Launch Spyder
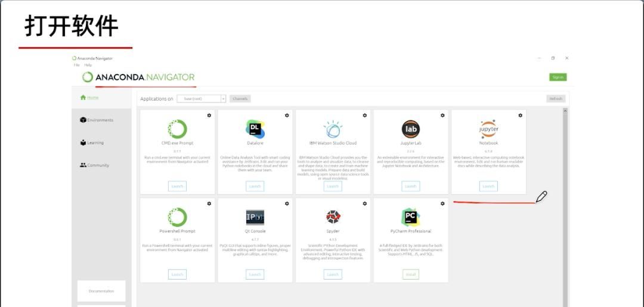Image resolution: width=644 pixels, height=307 pixels. 333,275
